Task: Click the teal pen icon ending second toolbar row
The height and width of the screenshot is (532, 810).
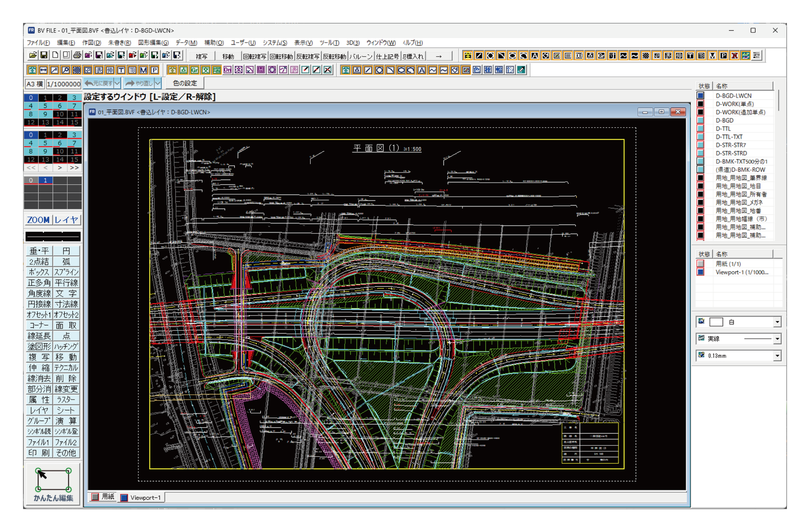Action: (x=521, y=70)
